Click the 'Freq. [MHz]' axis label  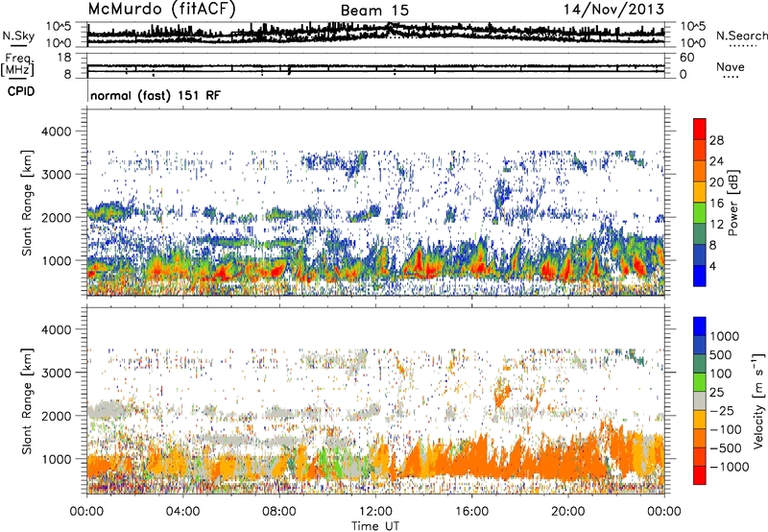(x=18, y=65)
